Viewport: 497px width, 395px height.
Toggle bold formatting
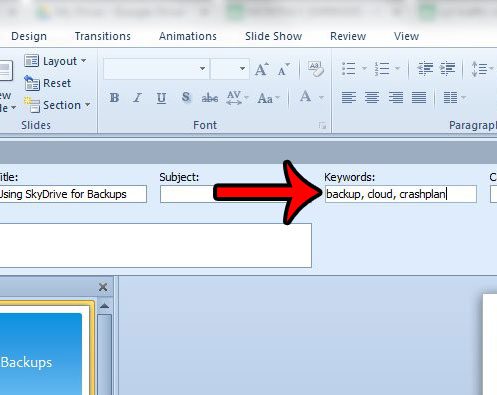click(x=114, y=98)
